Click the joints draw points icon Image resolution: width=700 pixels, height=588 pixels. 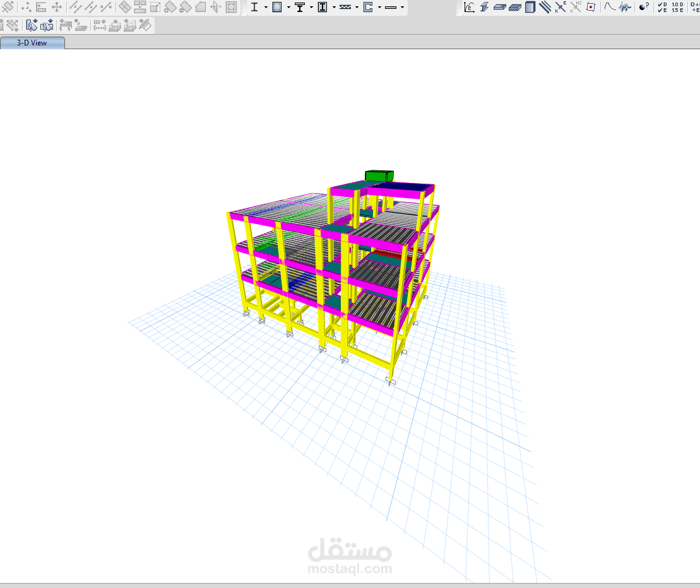coord(27,7)
